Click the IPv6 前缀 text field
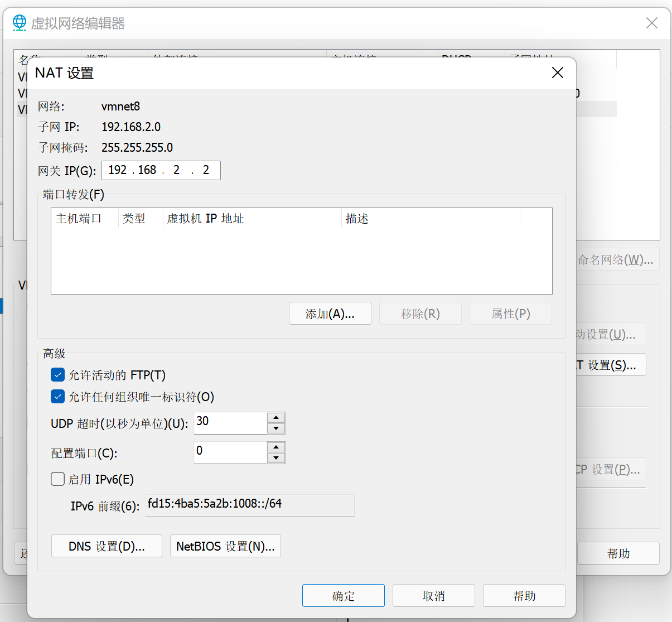 tap(250, 505)
